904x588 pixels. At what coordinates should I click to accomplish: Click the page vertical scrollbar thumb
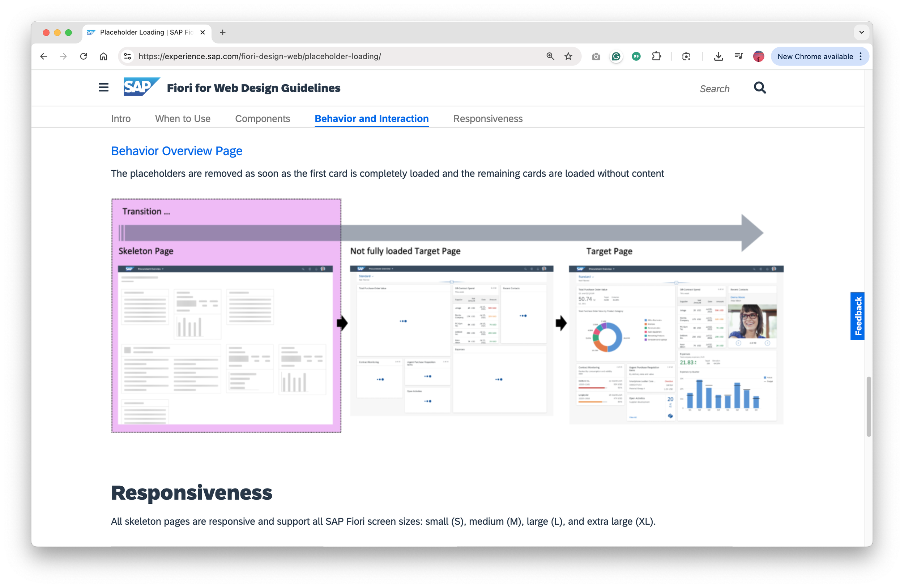coord(868,406)
